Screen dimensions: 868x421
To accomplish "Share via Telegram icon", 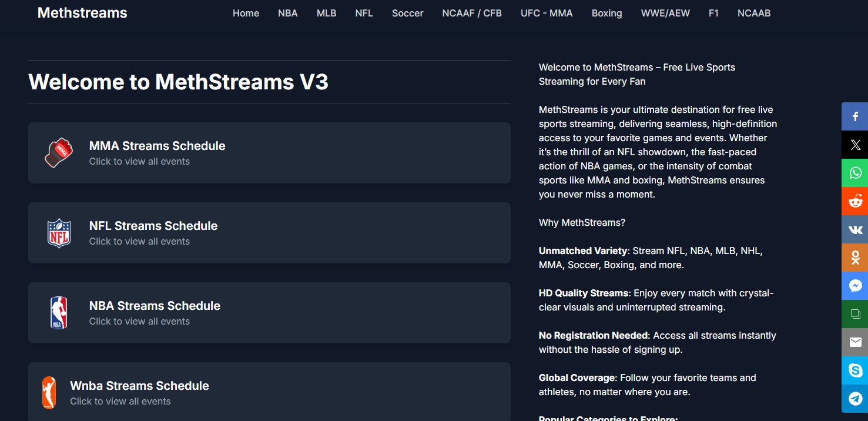I will pyautogui.click(x=855, y=399).
